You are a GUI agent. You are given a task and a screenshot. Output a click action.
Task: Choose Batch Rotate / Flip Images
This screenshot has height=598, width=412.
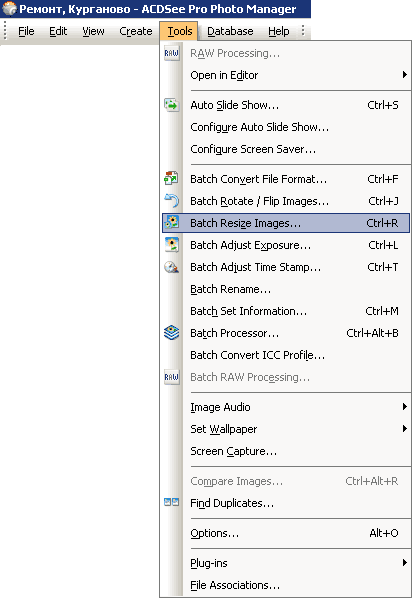point(286,201)
